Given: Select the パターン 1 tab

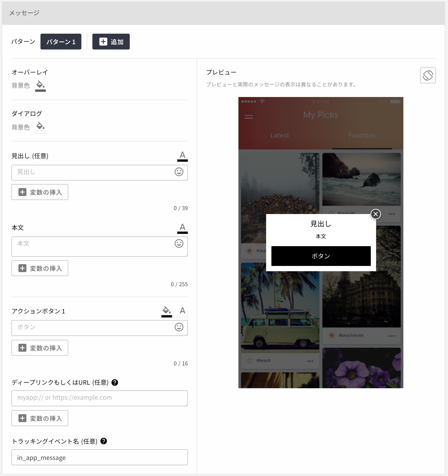Looking at the screenshot, I should [x=61, y=42].
